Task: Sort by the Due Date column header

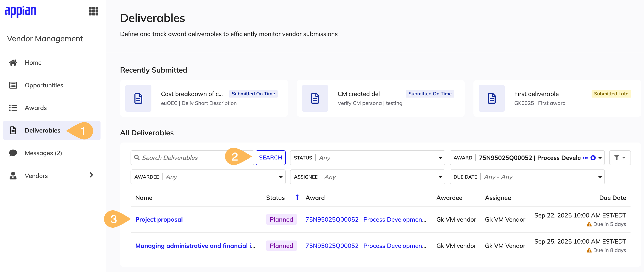Action: 612,198
